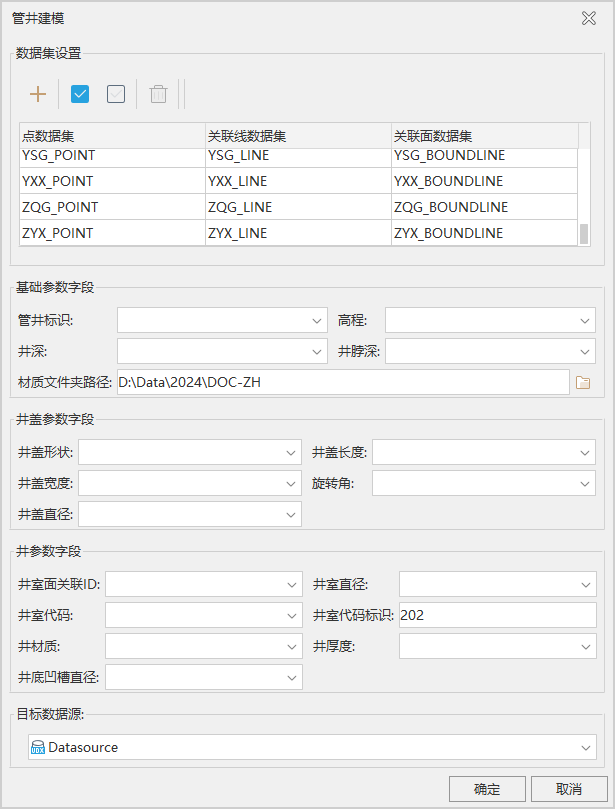Click the delete trash can icon
The height and width of the screenshot is (809, 615).
(x=158, y=94)
